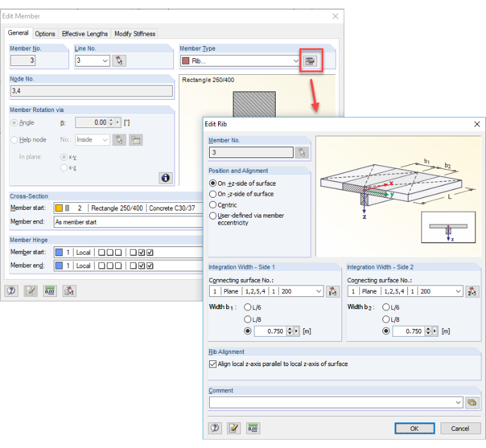
Task: Click new help node icon in Member Rotation
Action: point(136,140)
